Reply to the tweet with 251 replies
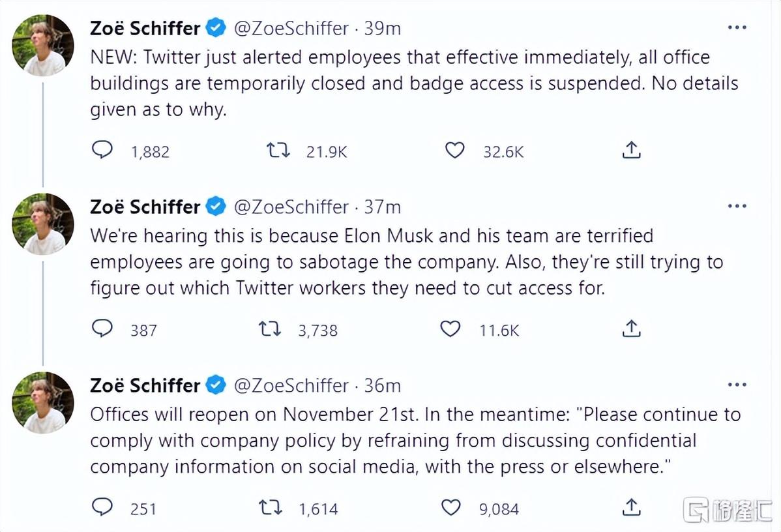The height and width of the screenshot is (532, 781). pyautogui.click(x=102, y=507)
